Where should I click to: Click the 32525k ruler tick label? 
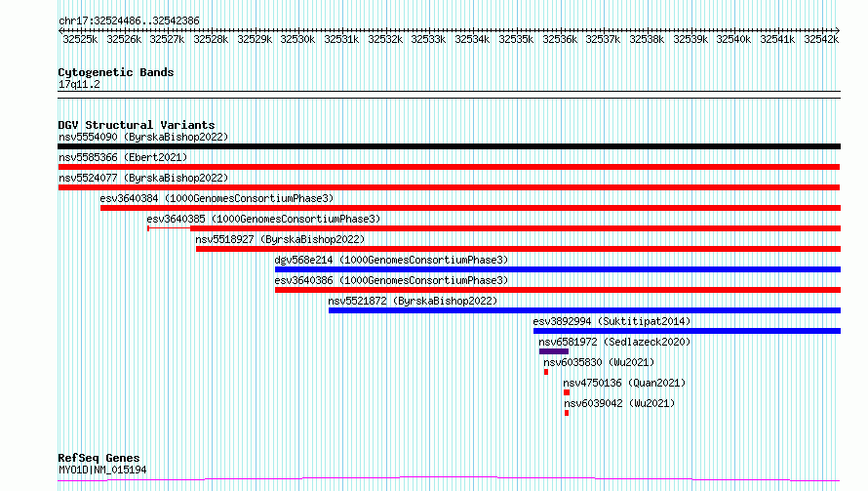[80, 39]
